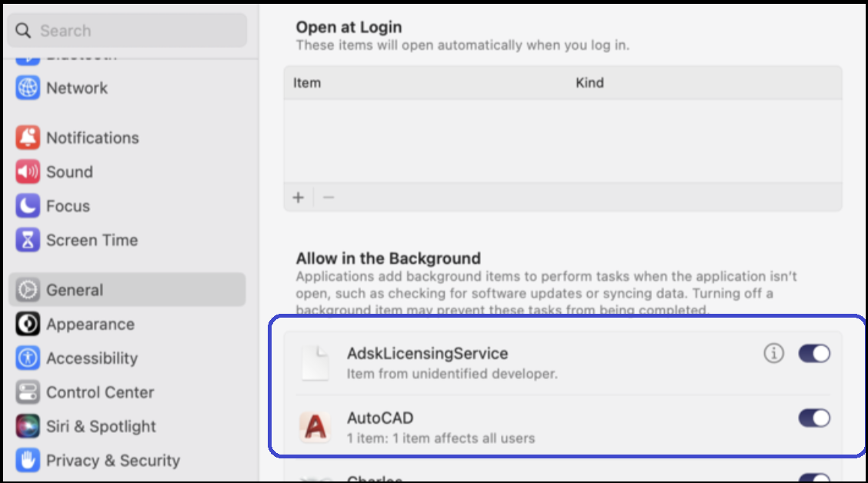Screen dimensions: 868x483
Task: Add a new login item with the plus button
Action: click(298, 197)
